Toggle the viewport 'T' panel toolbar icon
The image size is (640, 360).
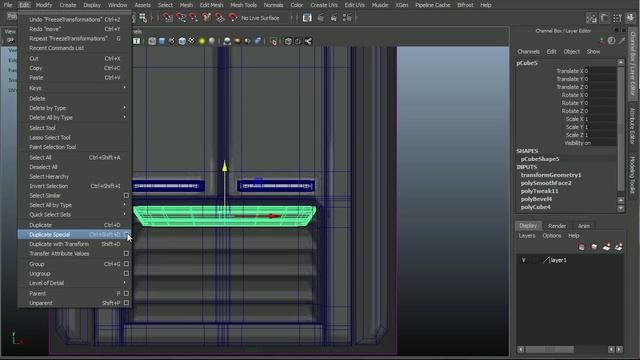(137, 41)
